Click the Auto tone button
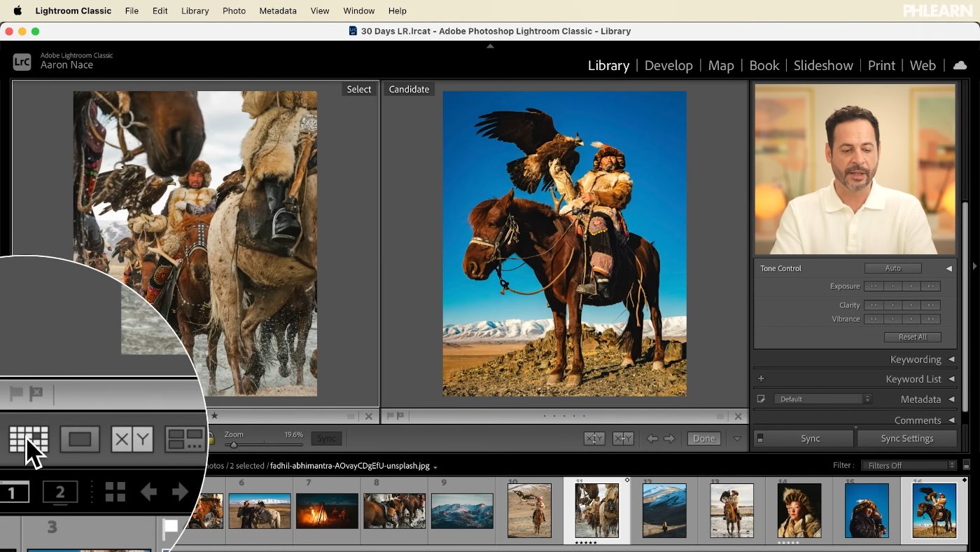This screenshot has height=552, width=980. point(893,268)
